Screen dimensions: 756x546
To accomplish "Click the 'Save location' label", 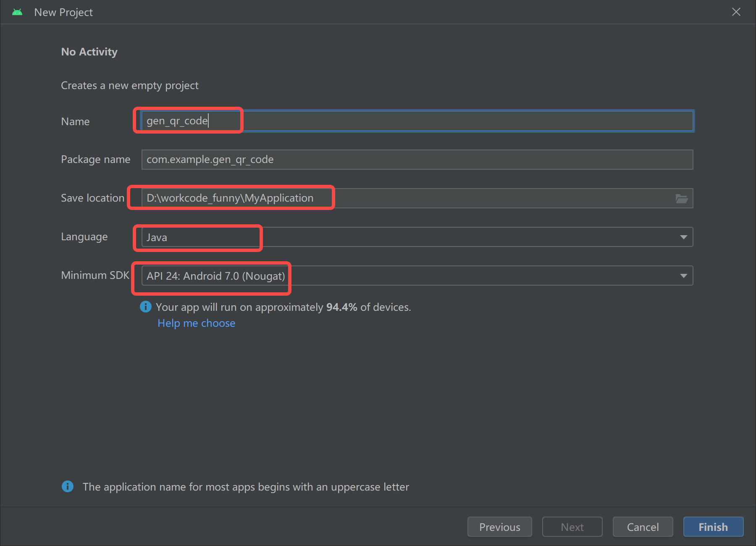I will point(92,198).
